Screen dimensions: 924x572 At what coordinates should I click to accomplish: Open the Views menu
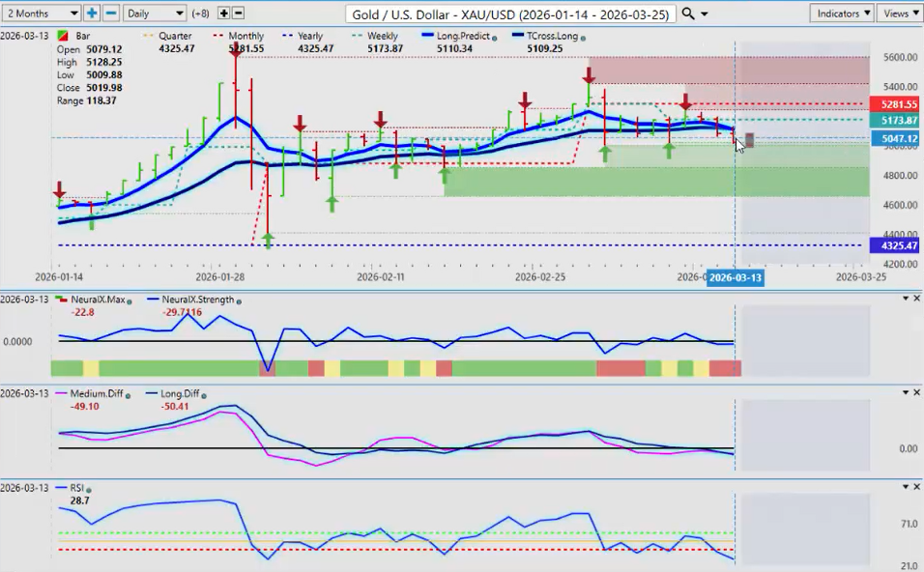[x=900, y=14]
